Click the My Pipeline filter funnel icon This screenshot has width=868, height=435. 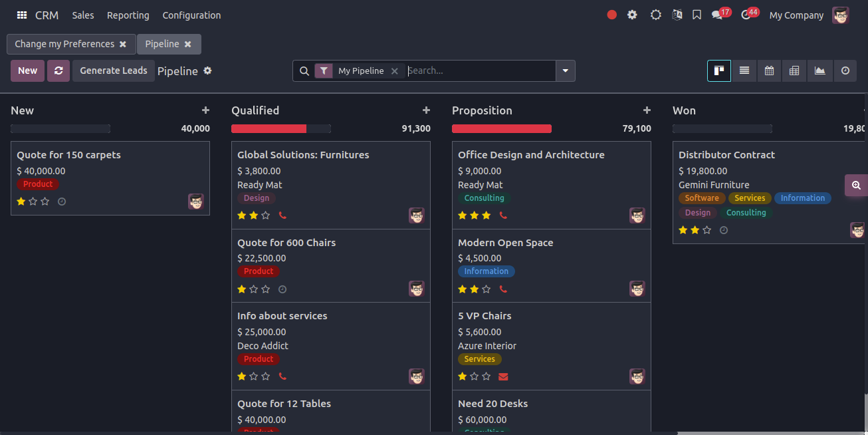(x=324, y=71)
